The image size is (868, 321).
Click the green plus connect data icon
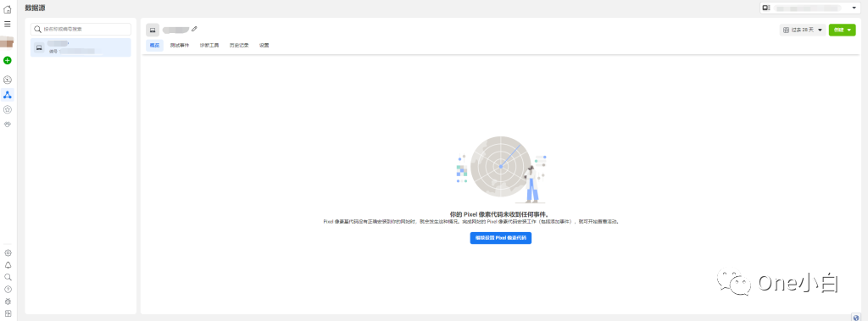[x=7, y=60]
